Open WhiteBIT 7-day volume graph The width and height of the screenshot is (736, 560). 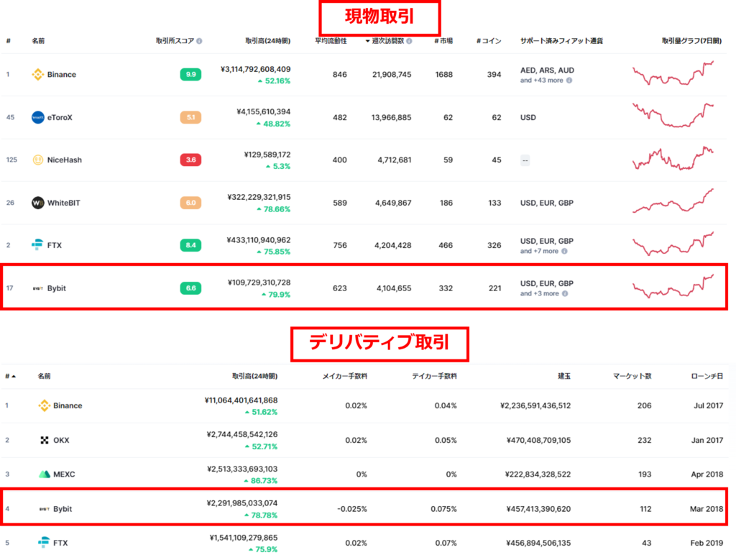point(673,201)
